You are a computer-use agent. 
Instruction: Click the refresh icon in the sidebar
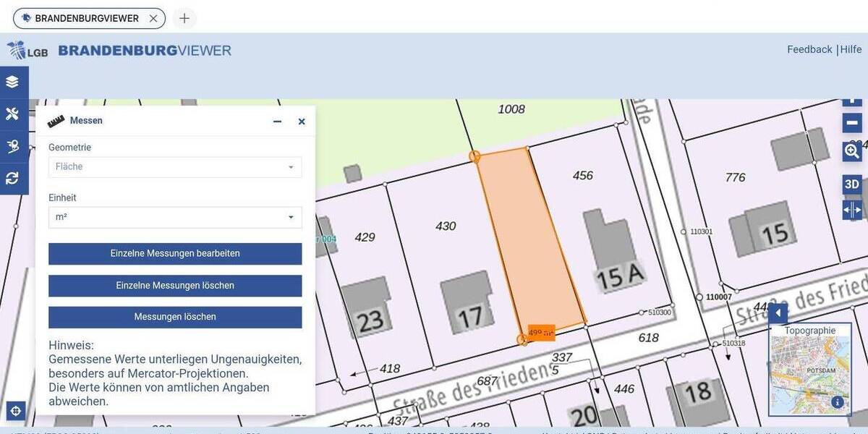coord(12,178)
